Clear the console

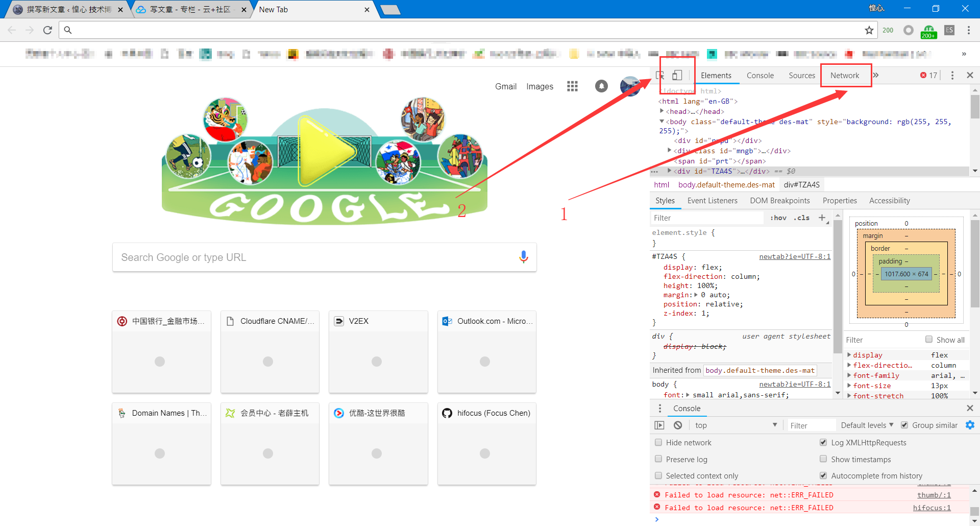(x=678, y=425)
